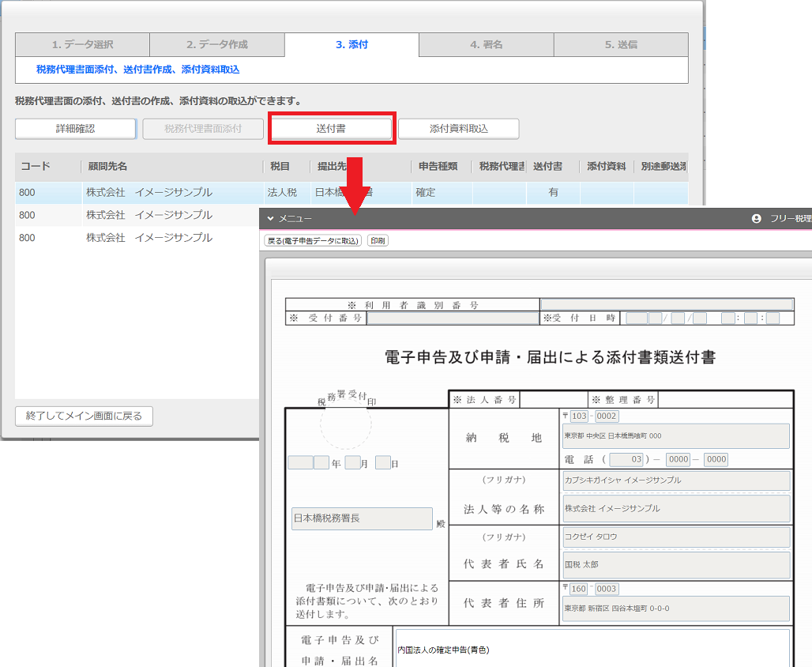Viewport: 812px width, 667px height.
Task: Switch to the 1. データ選択 tab
Action: [x=82, y=44]
